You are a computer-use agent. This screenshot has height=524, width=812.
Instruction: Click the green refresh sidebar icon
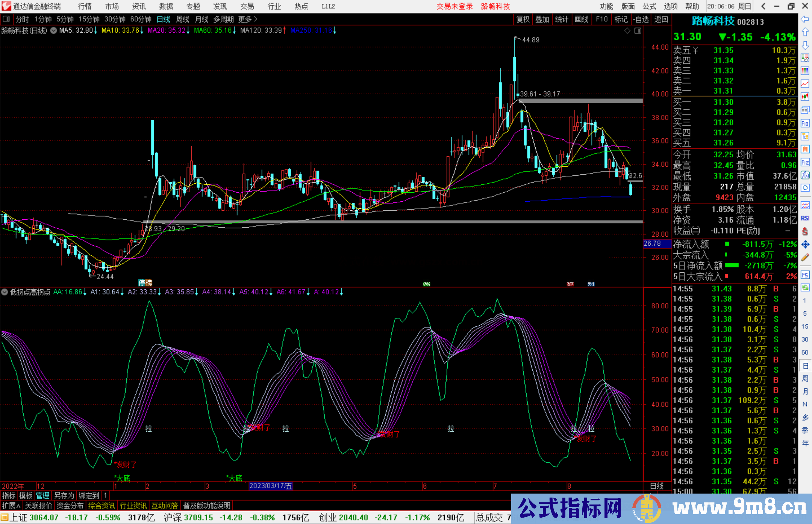[x=805, y=288]
